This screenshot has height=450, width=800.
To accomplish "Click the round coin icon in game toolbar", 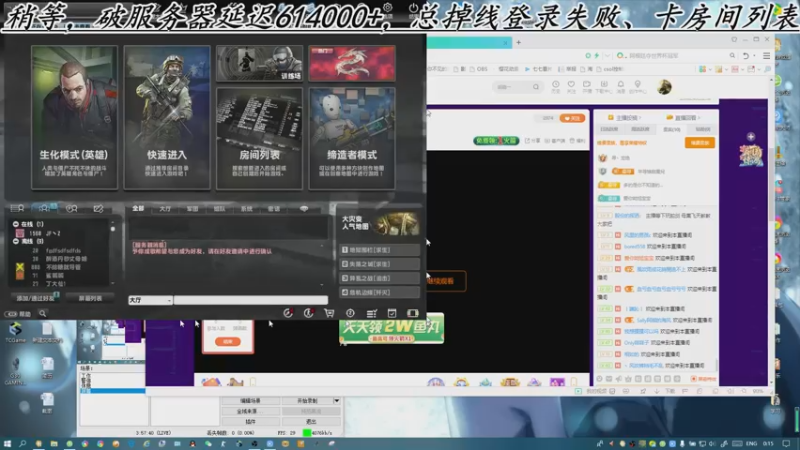I will 350,313.
